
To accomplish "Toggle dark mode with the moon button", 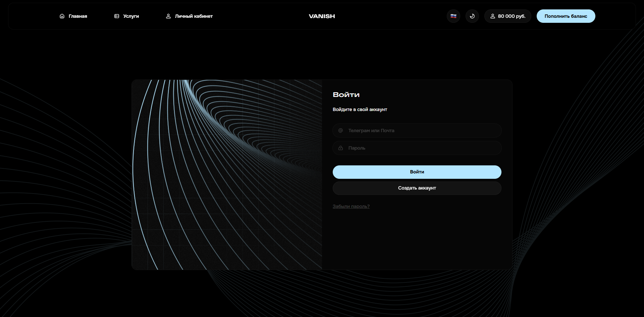I will 472,16.
